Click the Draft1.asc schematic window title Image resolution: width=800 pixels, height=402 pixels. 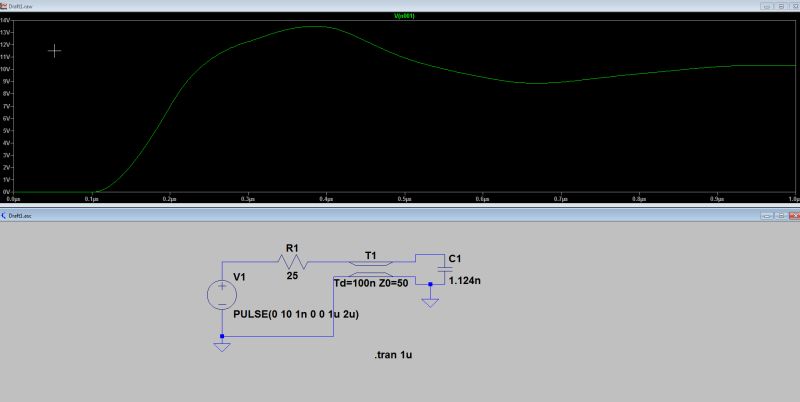coord(20,216)
